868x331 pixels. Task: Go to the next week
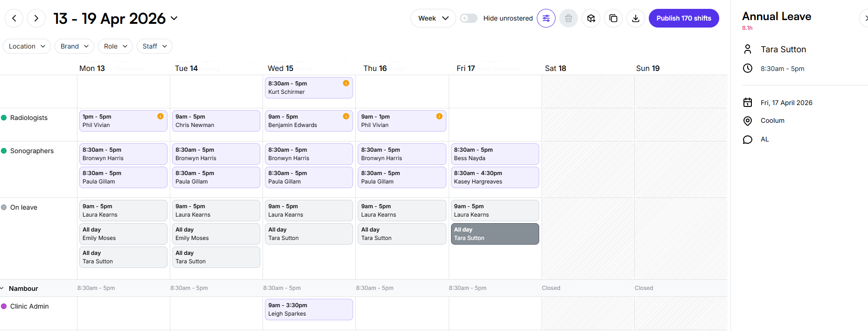36,18
